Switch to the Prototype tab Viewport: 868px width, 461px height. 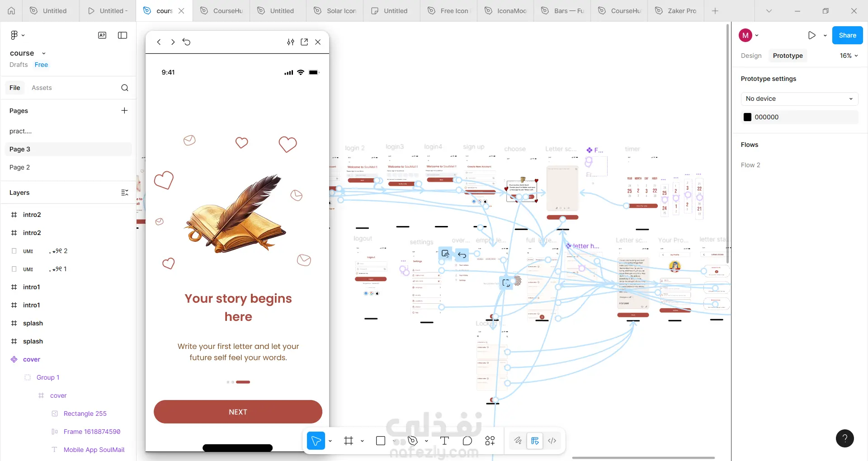[788, 56]
